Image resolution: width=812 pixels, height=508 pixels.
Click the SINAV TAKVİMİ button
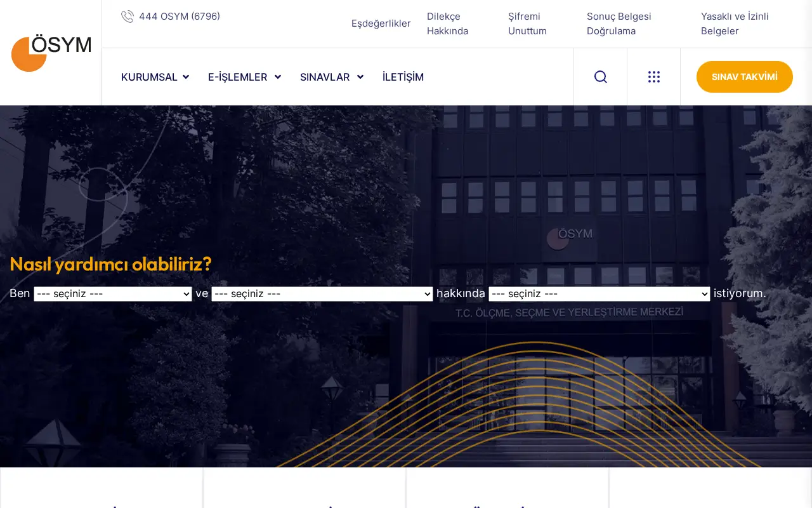(745, 77)
